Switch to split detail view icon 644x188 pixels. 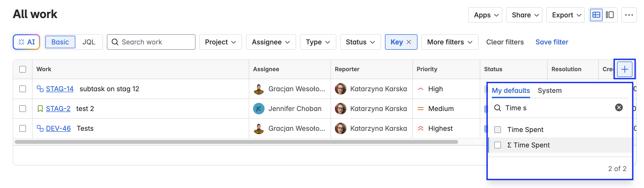pos(610,15)
